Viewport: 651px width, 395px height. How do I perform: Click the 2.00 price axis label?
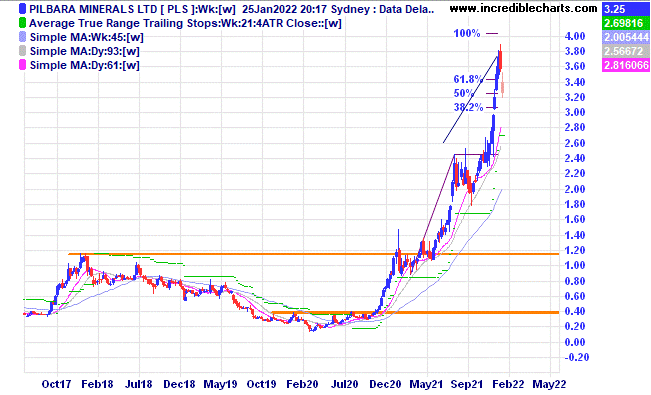coord(575,189)
